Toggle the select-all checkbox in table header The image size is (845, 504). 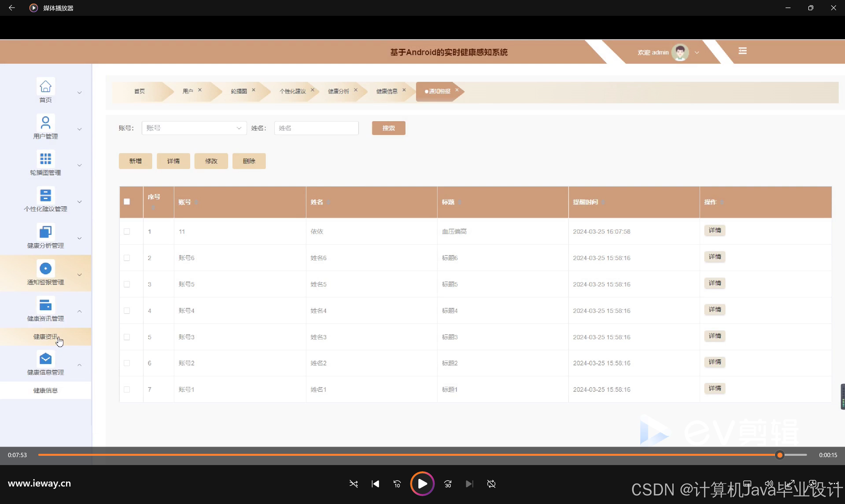[x=127, y=202]
